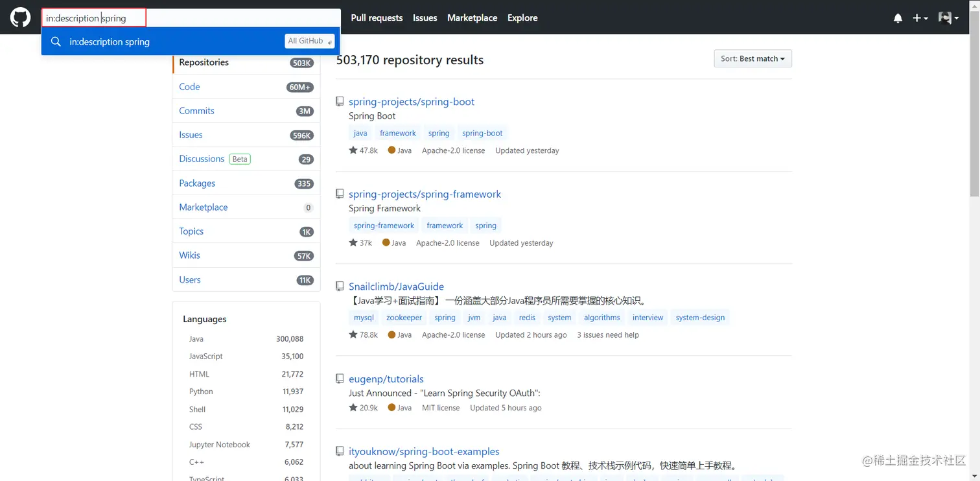The image size is (980, 481).
Task: Click the interview topic tag
Action: click(x=647, y=318)
